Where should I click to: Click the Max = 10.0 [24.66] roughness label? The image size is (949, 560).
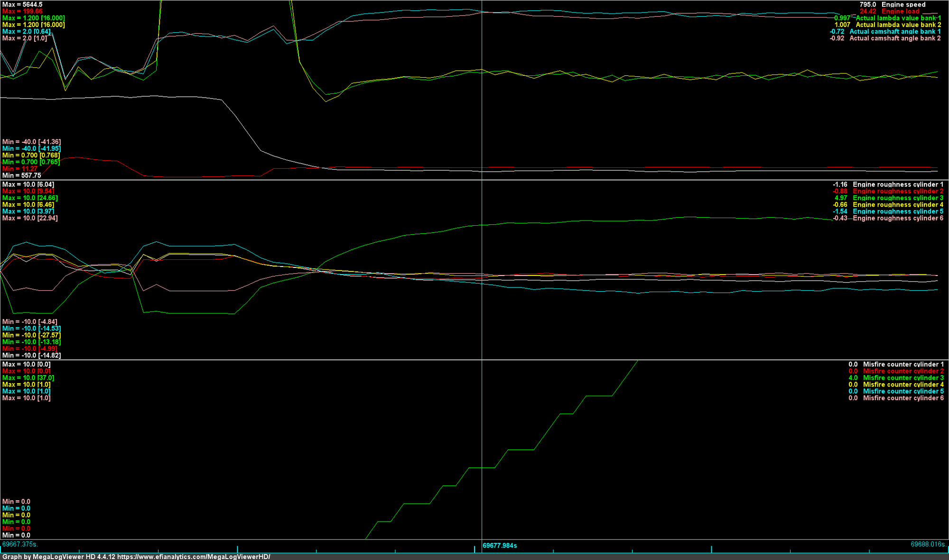(x=30, y=198)
